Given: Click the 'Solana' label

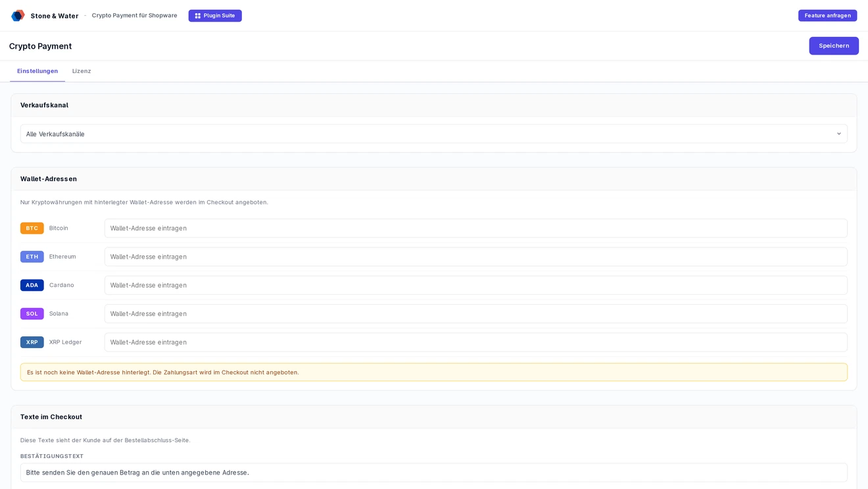Looking at the screenshot, I should click(59, 314).
